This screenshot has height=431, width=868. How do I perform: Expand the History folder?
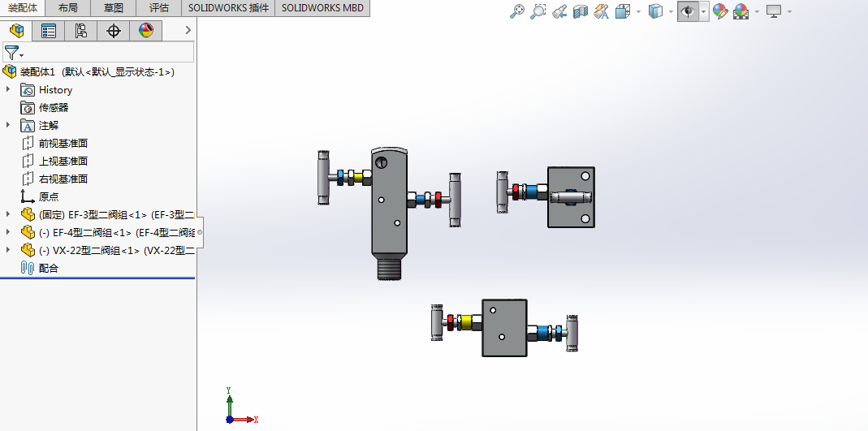click(8, 89)
